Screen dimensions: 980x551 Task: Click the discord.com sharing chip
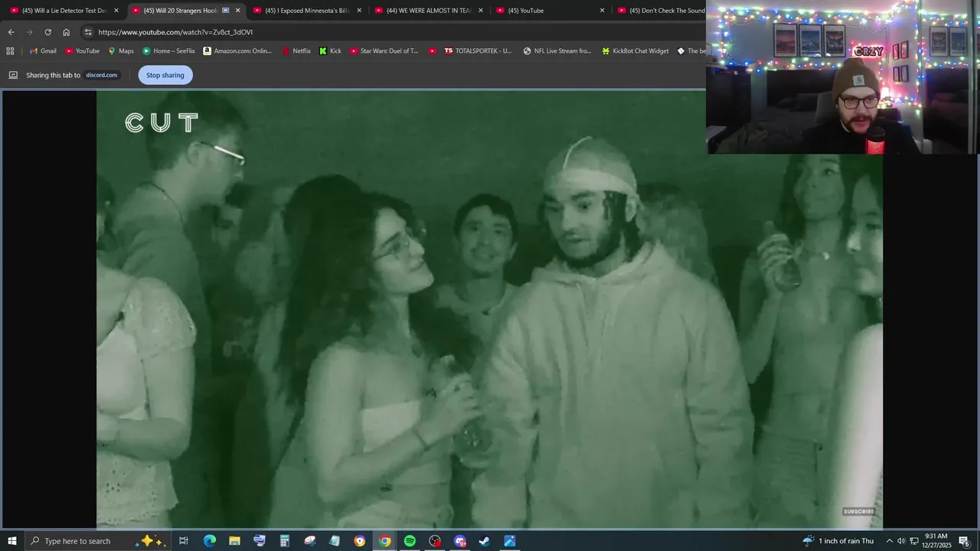point(101,75)
